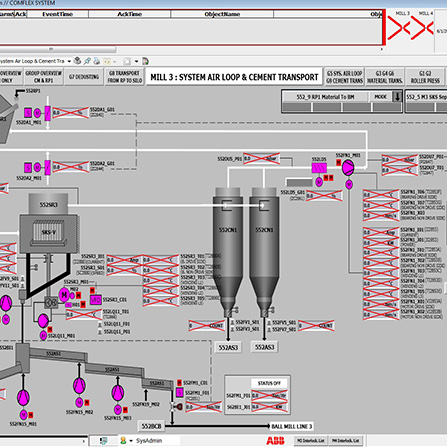Click the red 552FM1_C01 indicator
This screenshot has width=447, height=447.
point(179,383)
